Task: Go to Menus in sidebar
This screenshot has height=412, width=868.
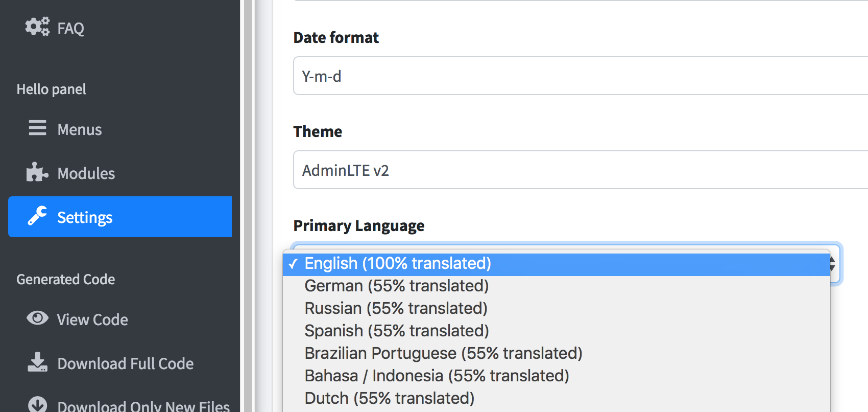Action: click(x=80, y=129)
